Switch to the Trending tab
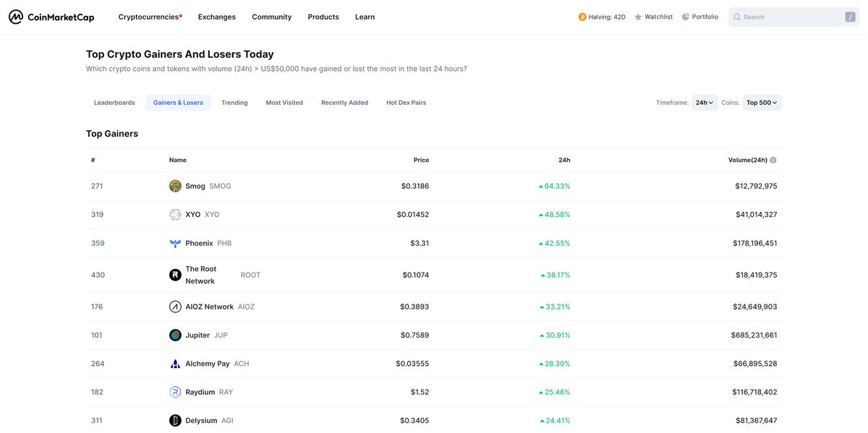This screenshot has width=868, height=433. (x=234, y=103)
